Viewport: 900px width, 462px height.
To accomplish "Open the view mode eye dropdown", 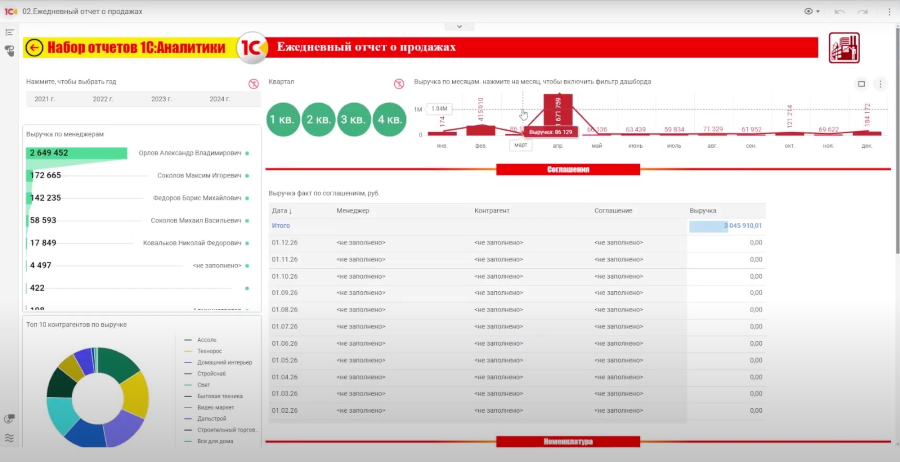I will coord(812,11).
